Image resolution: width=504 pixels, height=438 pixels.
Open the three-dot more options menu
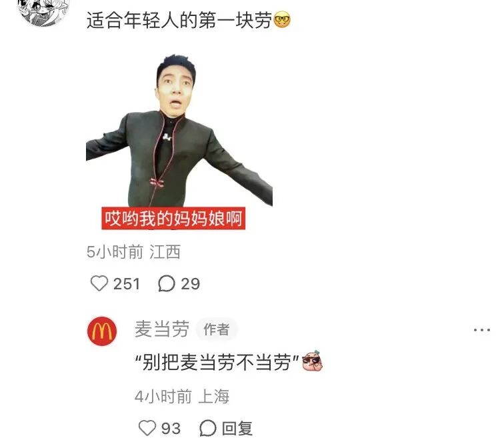click(x=482, y=330)
